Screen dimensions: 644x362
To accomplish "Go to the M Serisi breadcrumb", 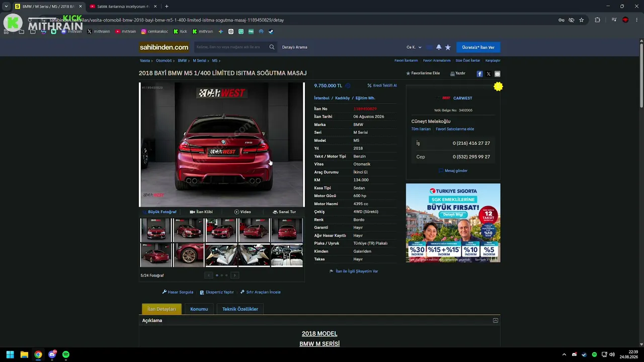I will (x=199, y=61).
